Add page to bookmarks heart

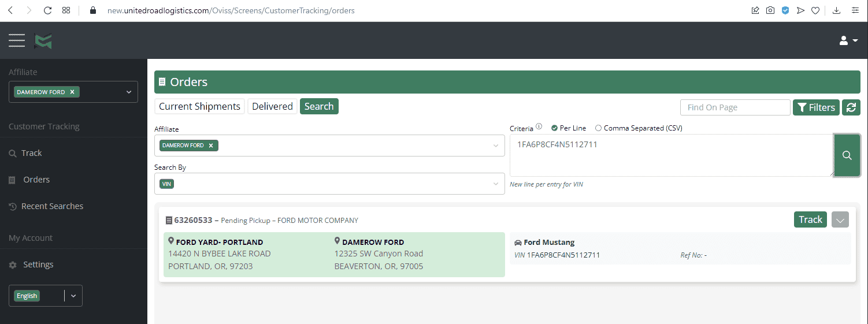coord(815,10)
